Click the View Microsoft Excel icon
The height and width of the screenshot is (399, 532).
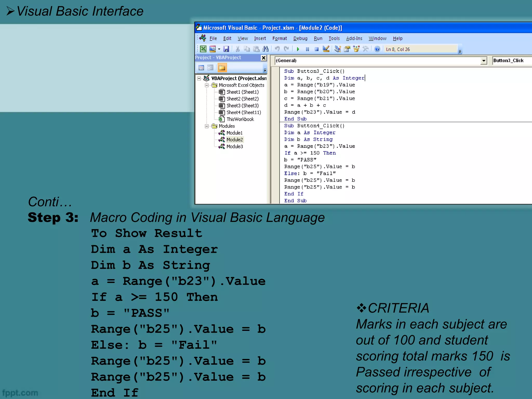pyautogui.click(x=203, y=49)
